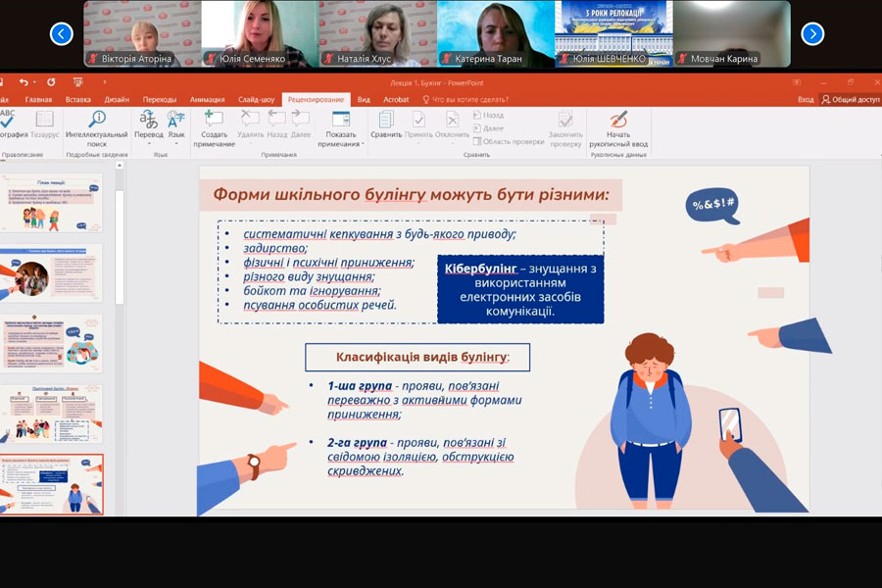Click the '1-ша група' bullet text
This screenshot has width=882, height=588.
click(424, 400)
